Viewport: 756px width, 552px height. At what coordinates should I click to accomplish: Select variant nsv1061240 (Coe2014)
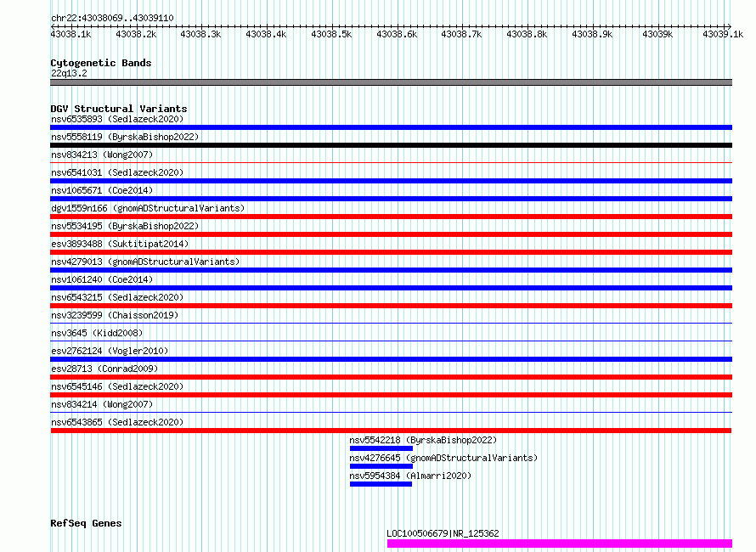tap(102, 279)
